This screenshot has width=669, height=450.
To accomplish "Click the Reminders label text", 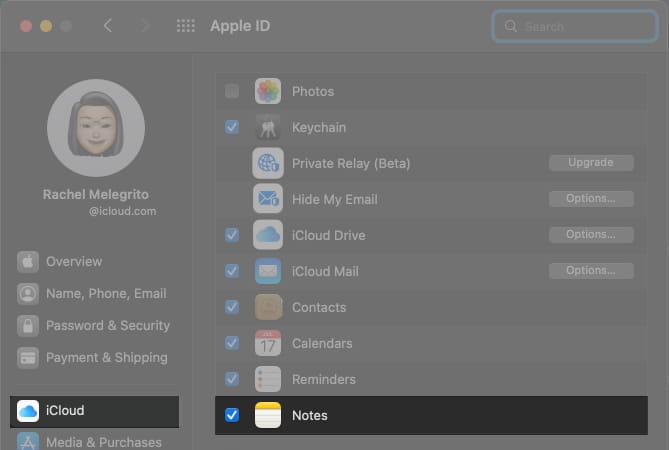I will click(324, 379).
